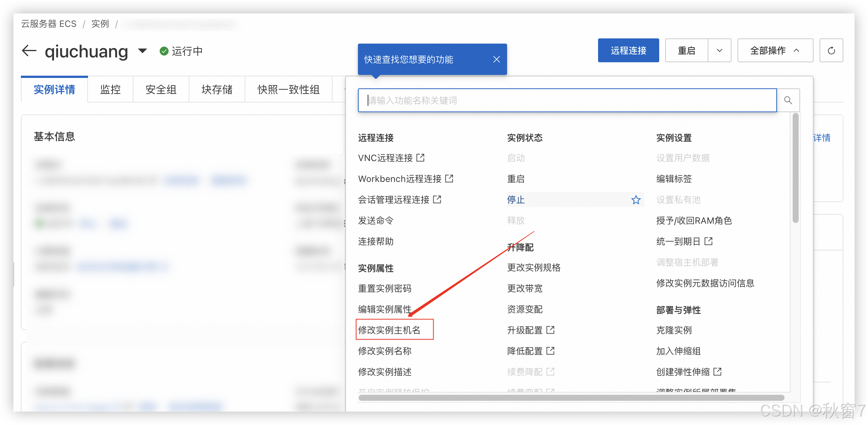Close the quick-find tooltip
868x425 pixels.
[x=496, y=59]
